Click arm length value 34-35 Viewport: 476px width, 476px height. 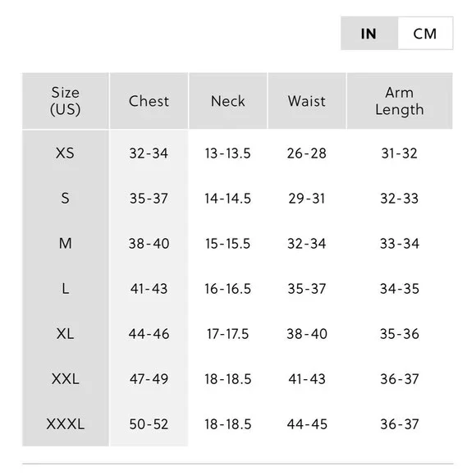pyautogui.click(x=400, y=289)
